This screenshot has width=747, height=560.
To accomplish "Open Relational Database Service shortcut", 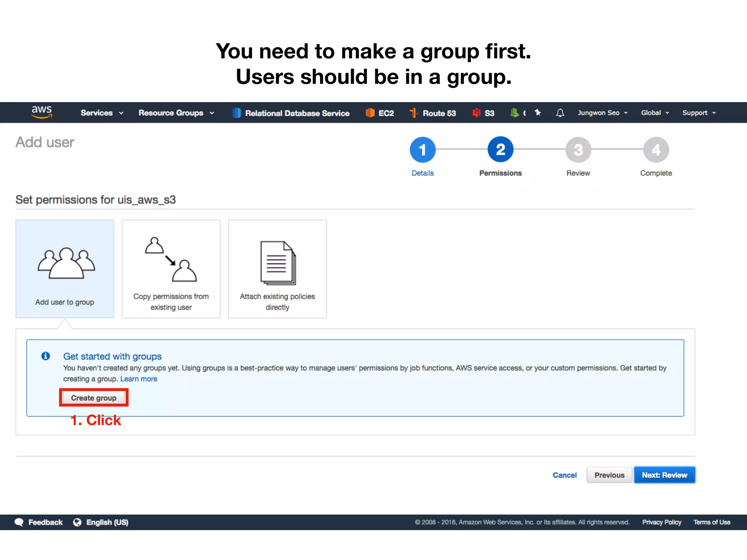I will click(x=291, y=113).
